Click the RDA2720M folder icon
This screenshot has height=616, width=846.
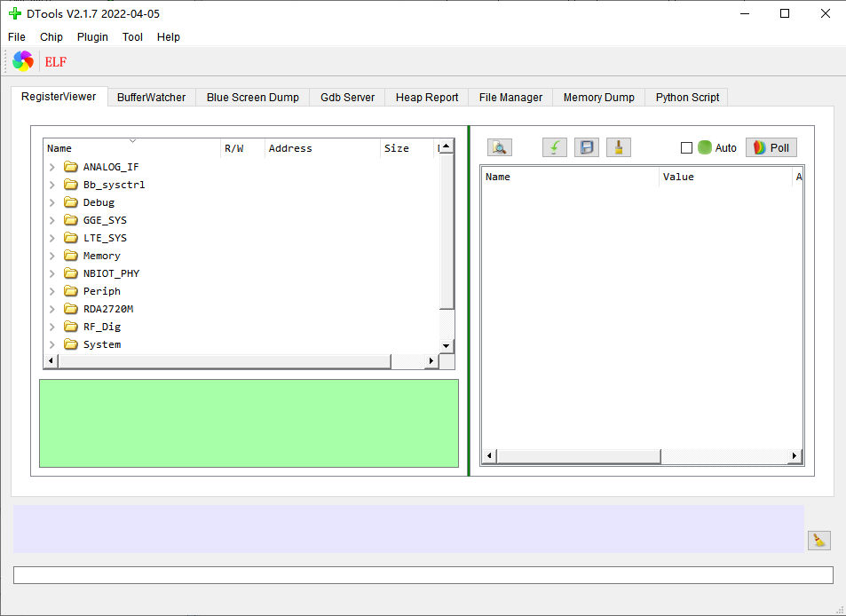pos(71,309)
